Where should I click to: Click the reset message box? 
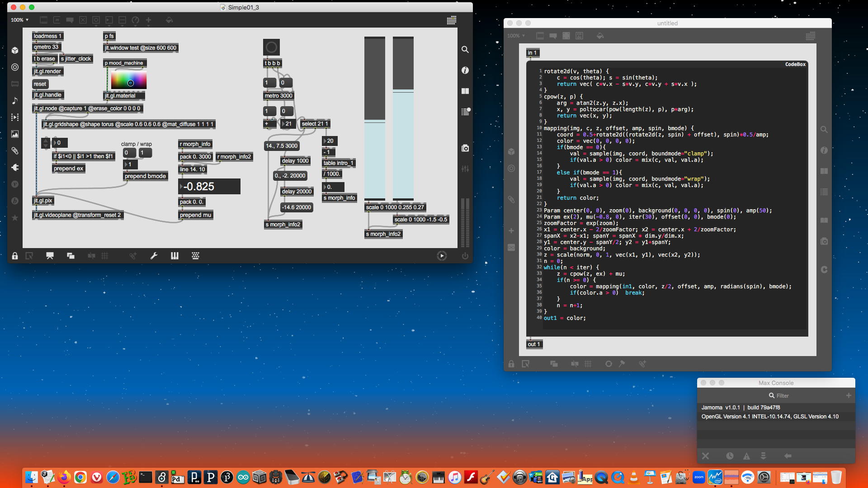point(40,84)
